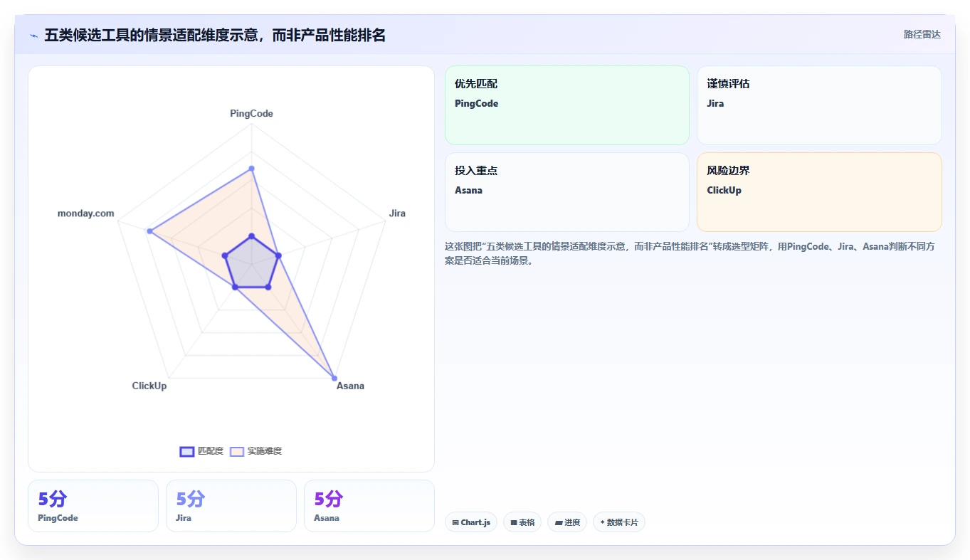Click the 实施难度 legend label

point(265,451)
